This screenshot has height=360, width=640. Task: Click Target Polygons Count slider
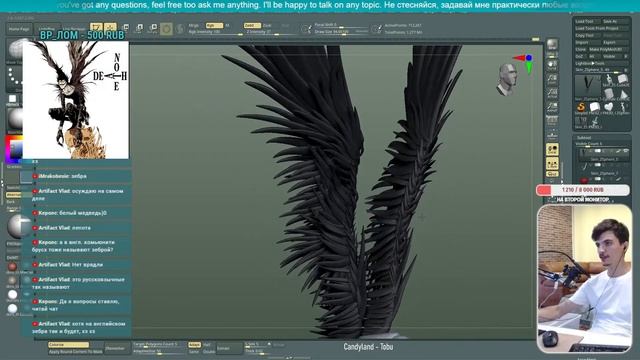[159, 345]
